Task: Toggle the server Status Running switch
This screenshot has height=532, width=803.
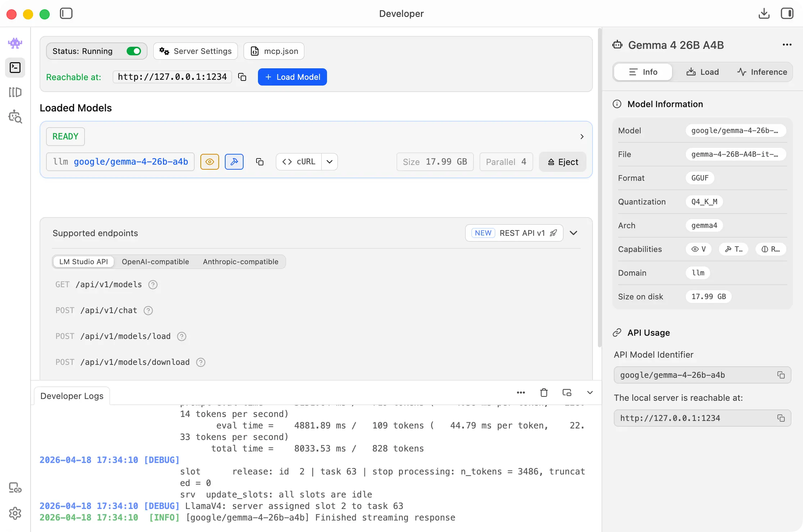Action: pyautogui.click(x=134, y=51)
